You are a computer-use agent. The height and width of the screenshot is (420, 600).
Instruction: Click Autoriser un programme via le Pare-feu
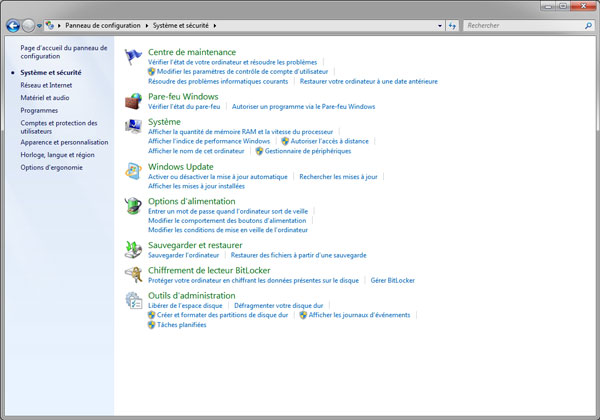[x=303, y=106]
